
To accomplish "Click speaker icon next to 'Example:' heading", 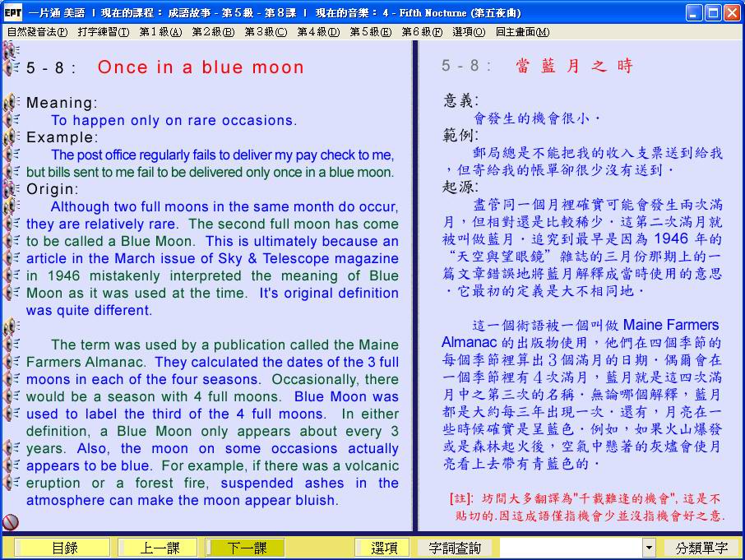I will (x=12, y=137).
